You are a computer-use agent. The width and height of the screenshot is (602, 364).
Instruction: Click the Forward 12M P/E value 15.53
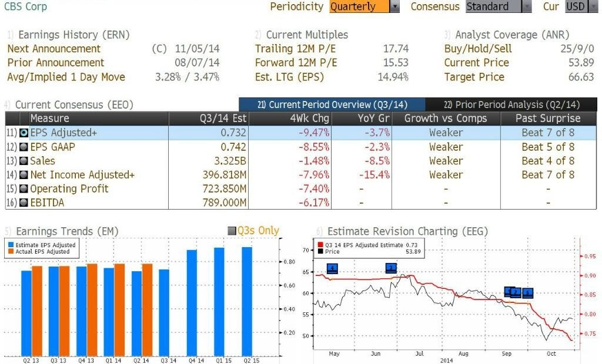tap(396, 62)
